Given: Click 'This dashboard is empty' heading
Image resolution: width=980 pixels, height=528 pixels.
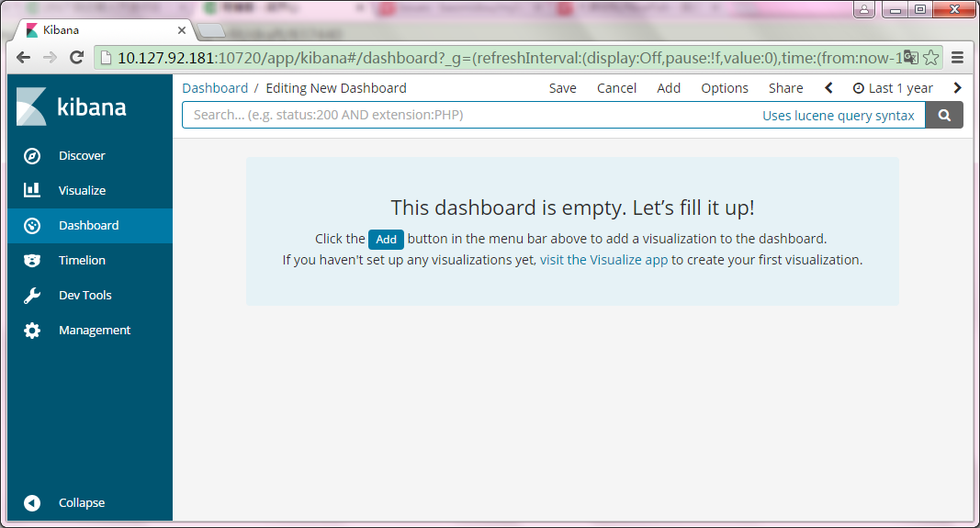Looking at the screenshot, I should (x=572, y=208).
